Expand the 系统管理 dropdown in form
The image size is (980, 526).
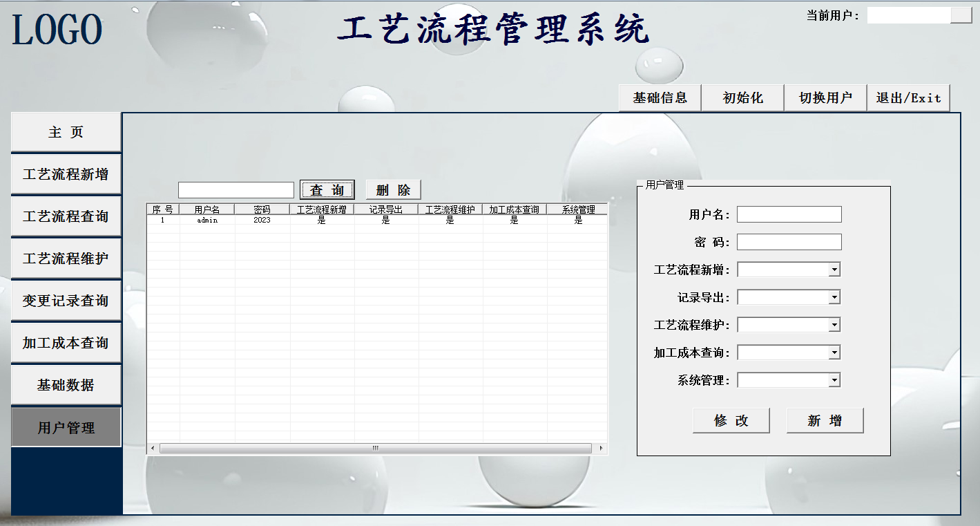(834, 380)
